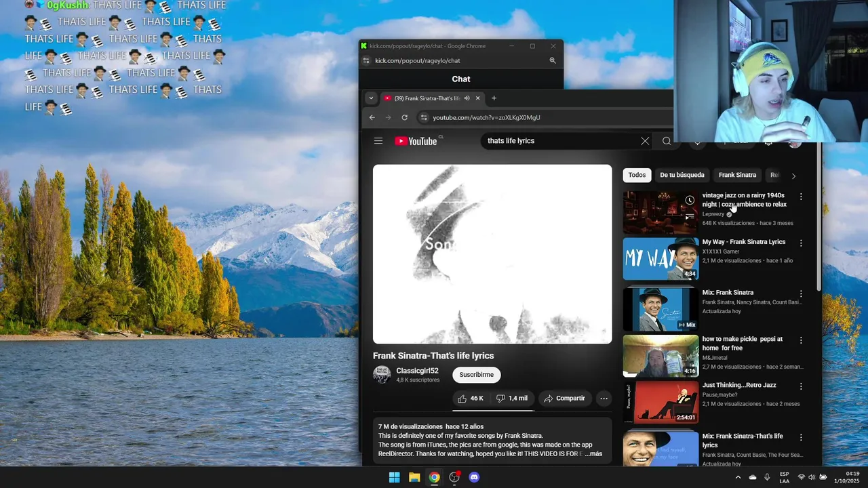Add vintage jazz video to queue

[x=690, y=217]
